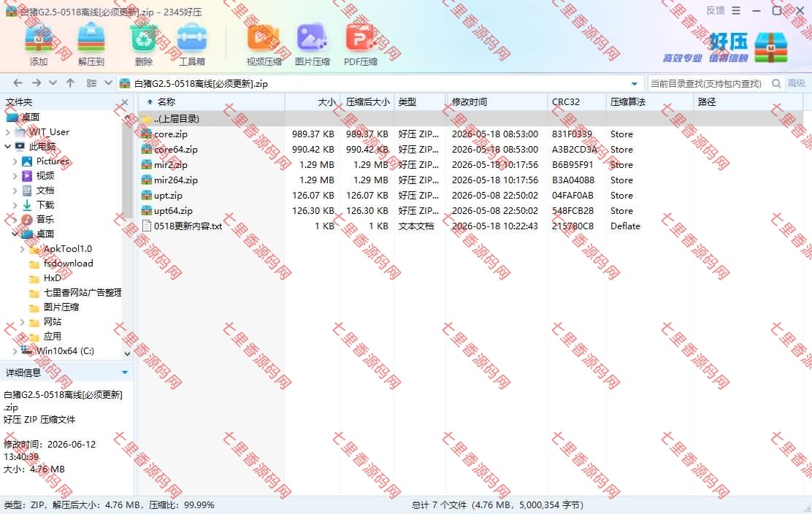The image size is (812, 514).
Task: Open the main hamburger menu
Action: click(x=736, y=10)
